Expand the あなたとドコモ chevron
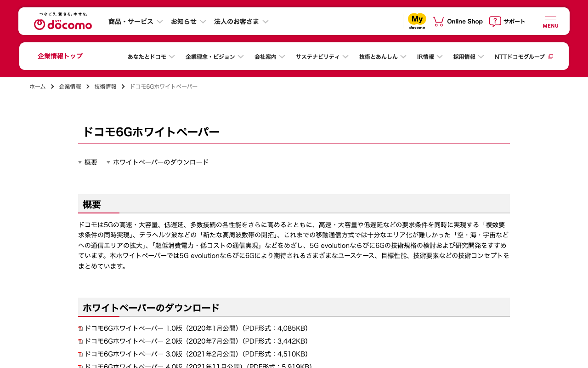 (172, 57)
